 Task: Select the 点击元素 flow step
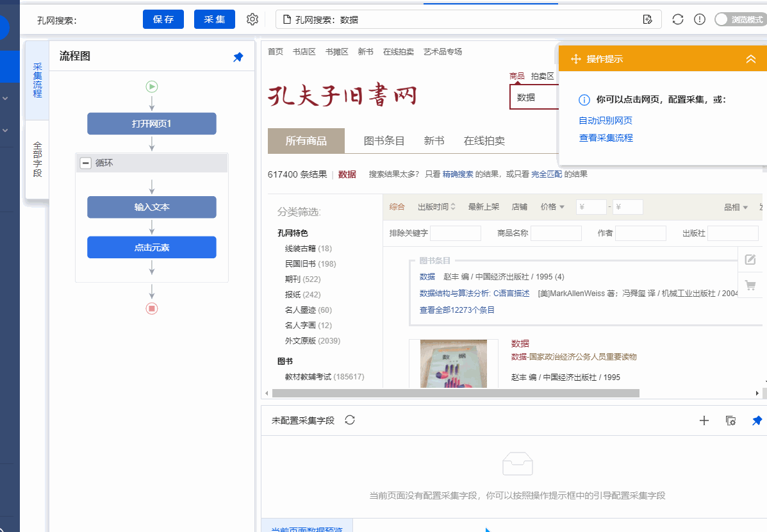(x=152, y=247)
